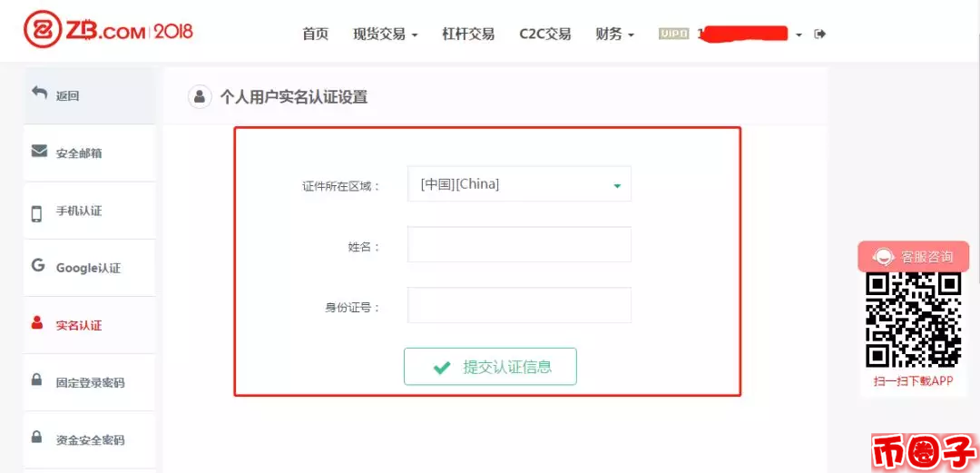Open the account name dropdown arrow
This screenshot has height=473, width=980.
pyautogui.click(x=799, y=35)
